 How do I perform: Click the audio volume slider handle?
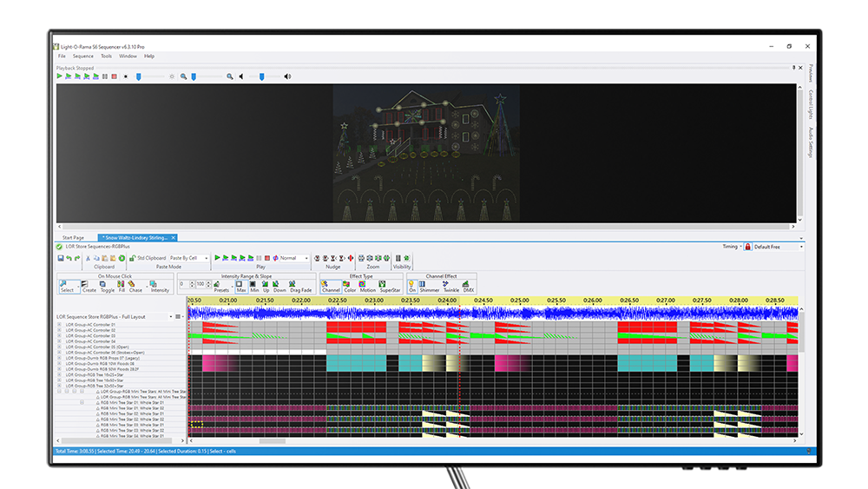pos(262,76)
